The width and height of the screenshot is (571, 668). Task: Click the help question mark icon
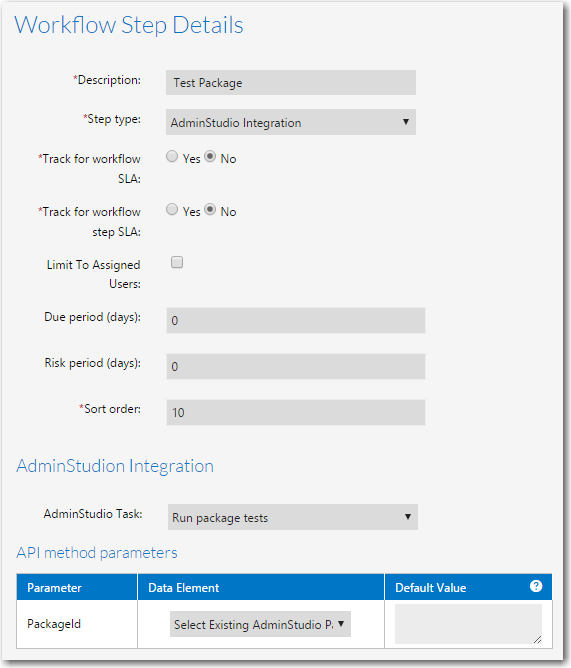[536, 586]
